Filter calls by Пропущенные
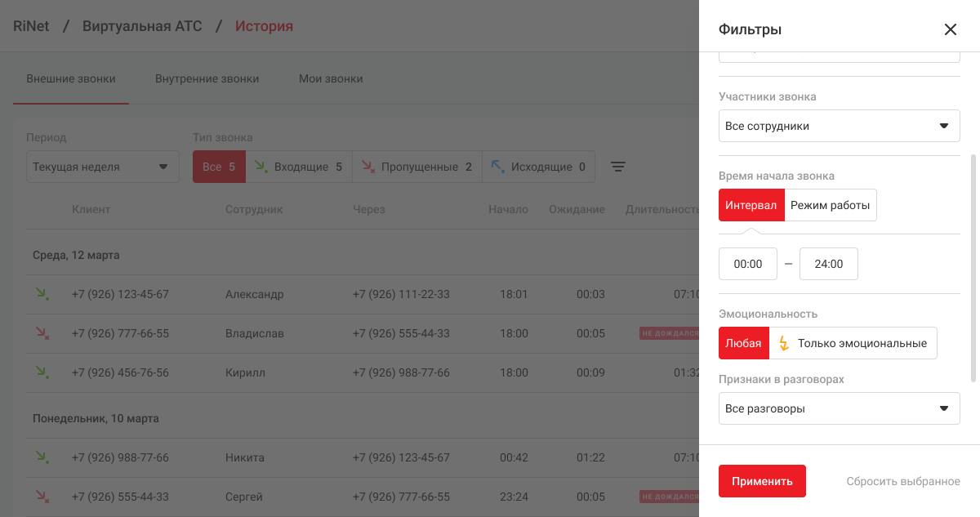Image resolution: width=980 pixels, height=517 pixels. [417, 167]
